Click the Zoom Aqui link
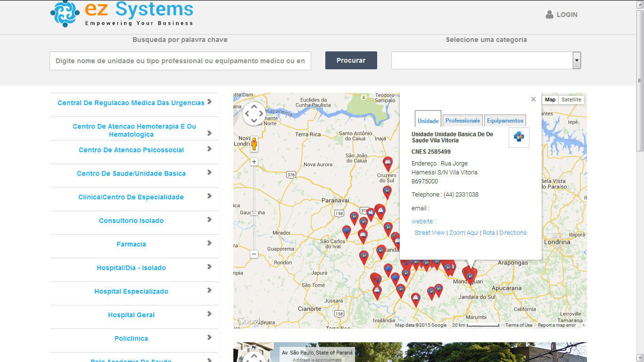The image size is (644, 362). click(463, 233)
